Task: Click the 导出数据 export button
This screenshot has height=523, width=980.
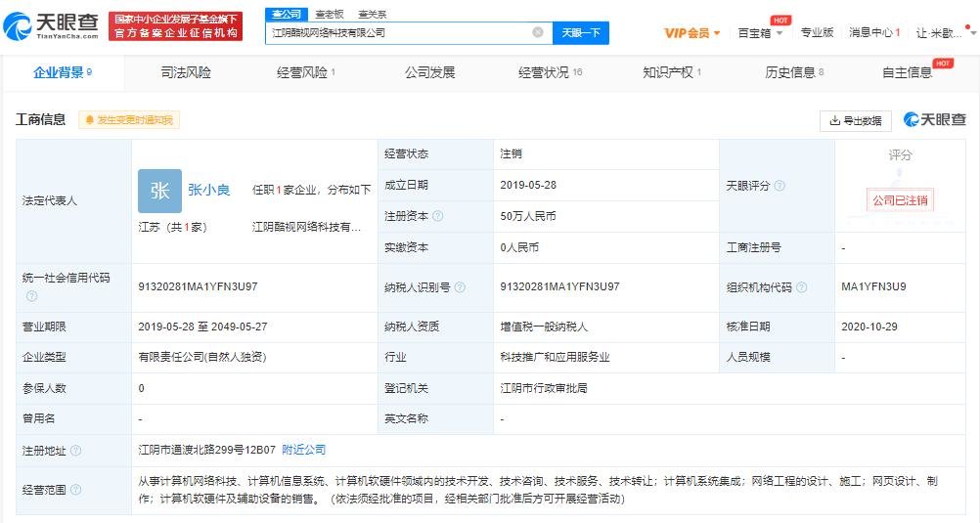Action: 855,120
